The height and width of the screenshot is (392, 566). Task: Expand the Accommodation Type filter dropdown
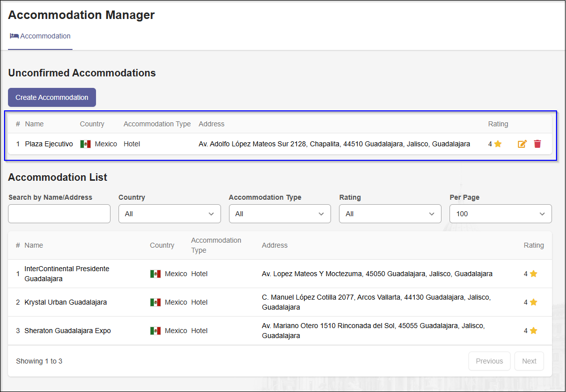click(x=280, y=214)
